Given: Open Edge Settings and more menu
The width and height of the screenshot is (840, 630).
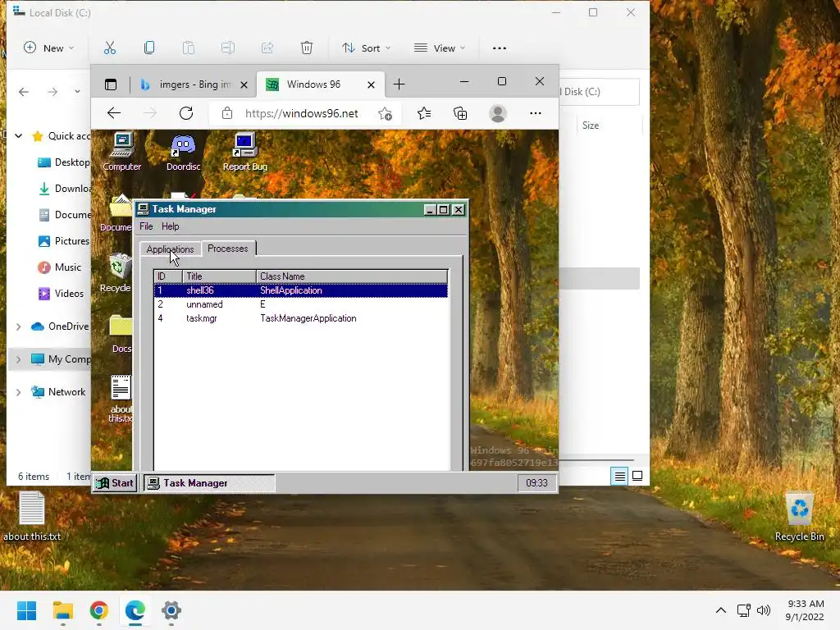Looking at the screenshot, I should tap(535, 113).
